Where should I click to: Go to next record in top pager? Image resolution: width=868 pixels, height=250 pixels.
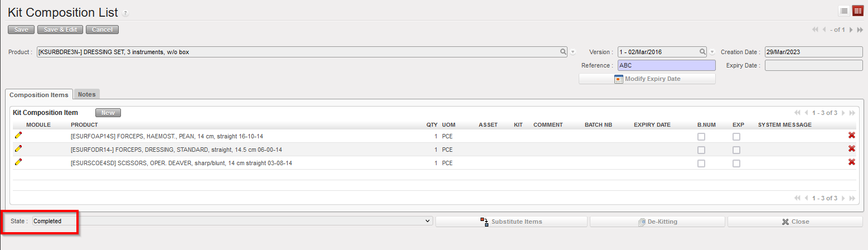tap(851, 30)
